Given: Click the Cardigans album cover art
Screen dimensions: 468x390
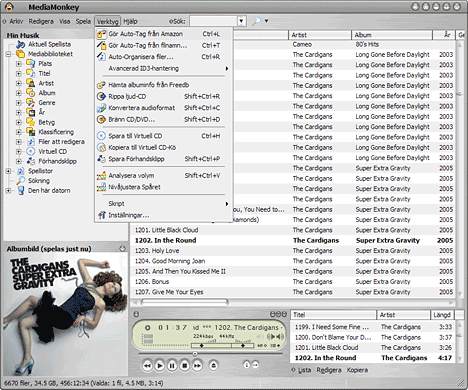Looking at the screenshot, I should click(x=65, y=314).
